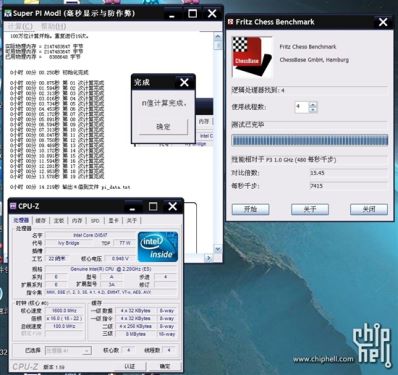
Task: Click the 开始 button in Fritz Benchmark
Action: point(250,209)
